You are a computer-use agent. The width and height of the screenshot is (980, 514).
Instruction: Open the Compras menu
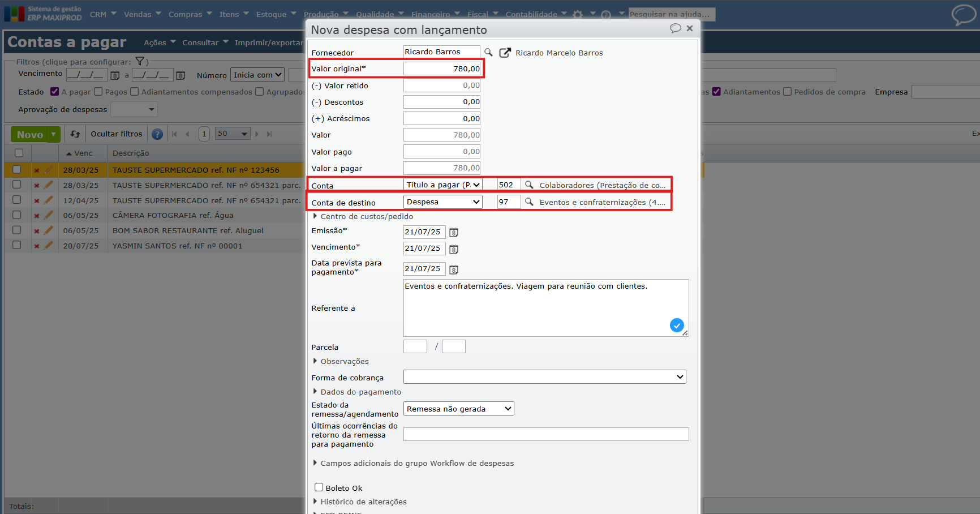point(190,14)
